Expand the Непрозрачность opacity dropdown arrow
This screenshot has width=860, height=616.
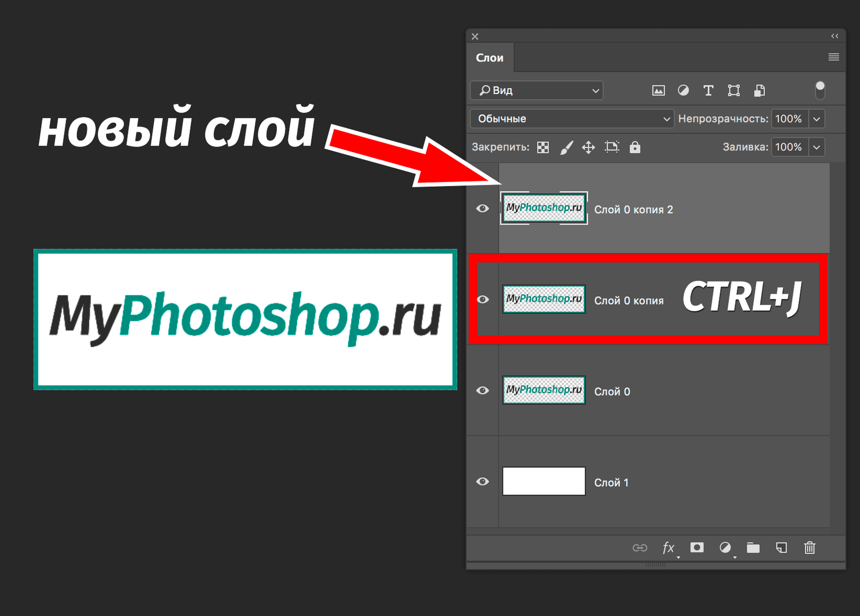coord(816,119)
